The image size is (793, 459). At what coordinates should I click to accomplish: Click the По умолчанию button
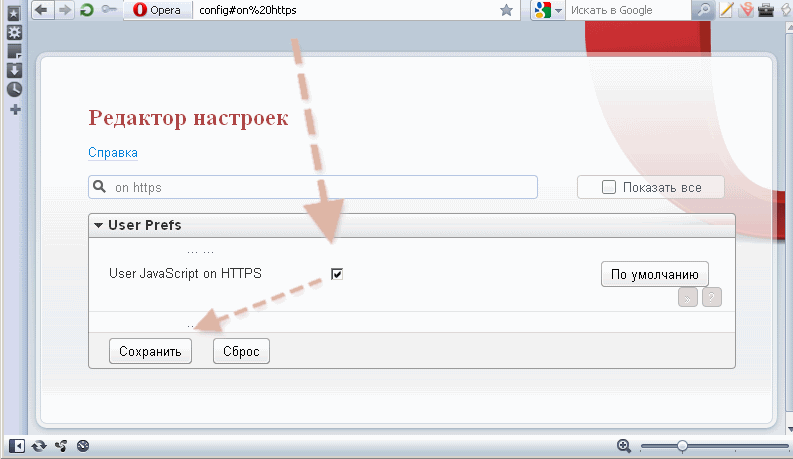(x=654, y=274)
